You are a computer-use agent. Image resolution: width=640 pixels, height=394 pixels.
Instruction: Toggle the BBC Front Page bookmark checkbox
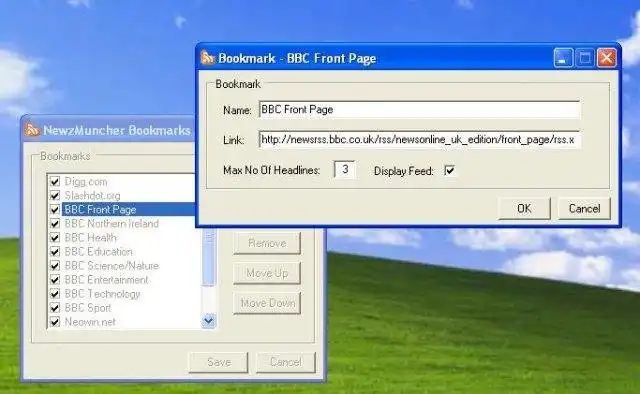tap(55, 209)
